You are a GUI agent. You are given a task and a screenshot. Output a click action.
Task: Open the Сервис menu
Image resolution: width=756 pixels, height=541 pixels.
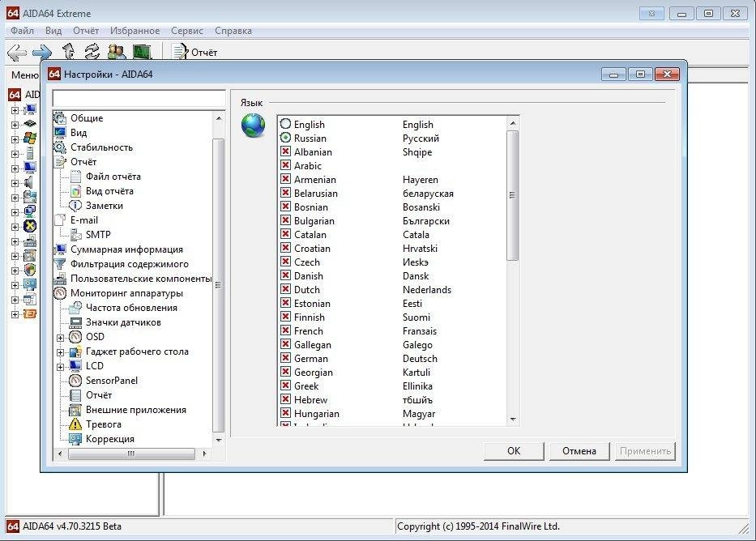point(187,30)
